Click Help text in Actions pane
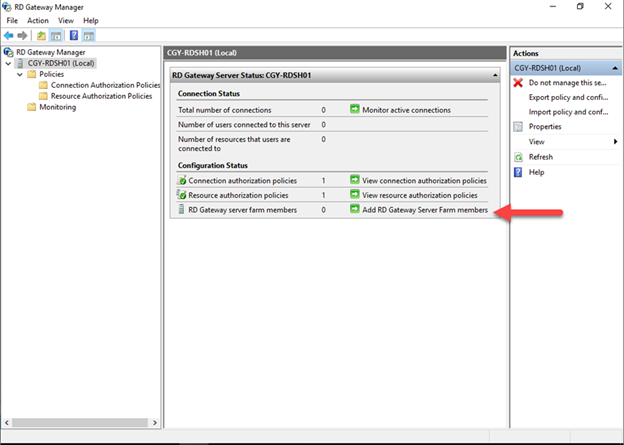The width and height of the screenshot is (624, 445). 536,172
